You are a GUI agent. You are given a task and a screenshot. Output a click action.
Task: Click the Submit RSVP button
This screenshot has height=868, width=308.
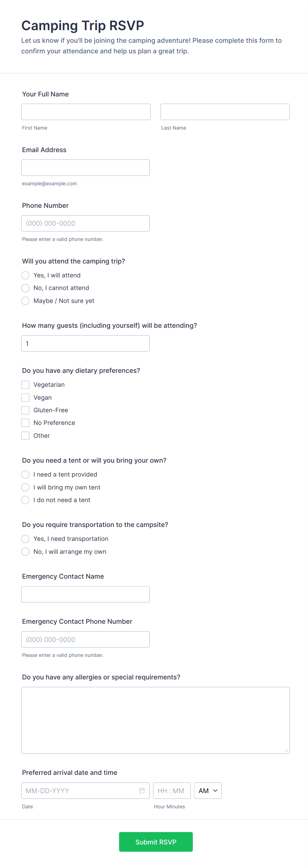click(x=156, y=842)
